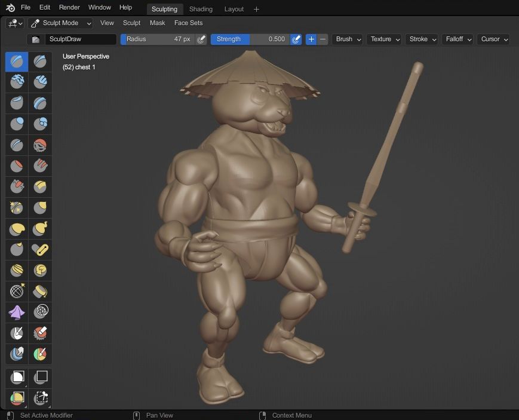Select the Draw sculpt brush
Viewport: 519px width, 420px height.
click(x=17, y=62)
